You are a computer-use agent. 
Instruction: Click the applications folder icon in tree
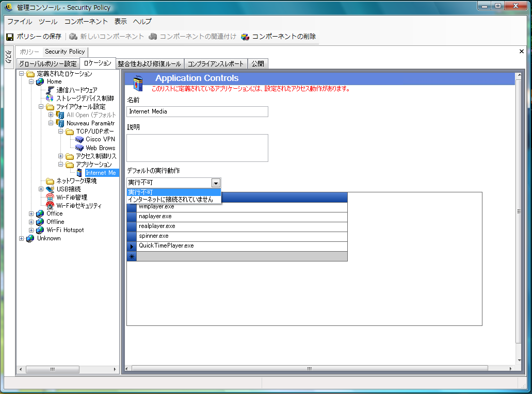(x=70, y=165)
